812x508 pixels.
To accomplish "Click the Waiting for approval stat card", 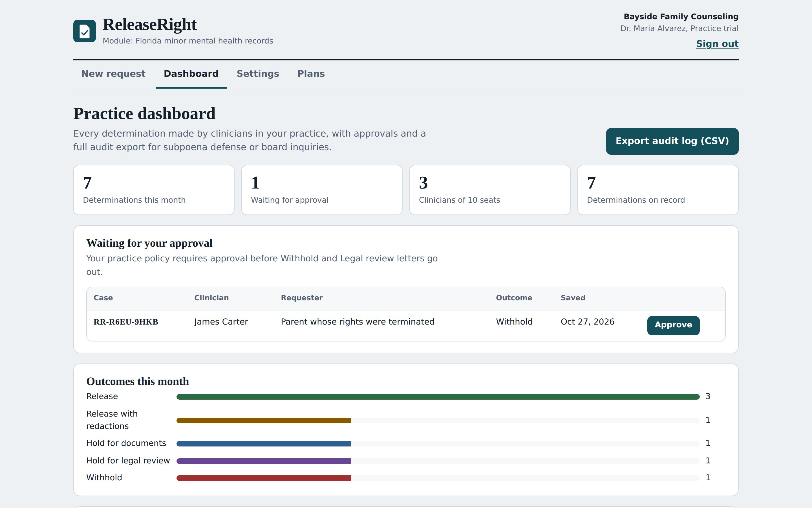I will point(322,190).
